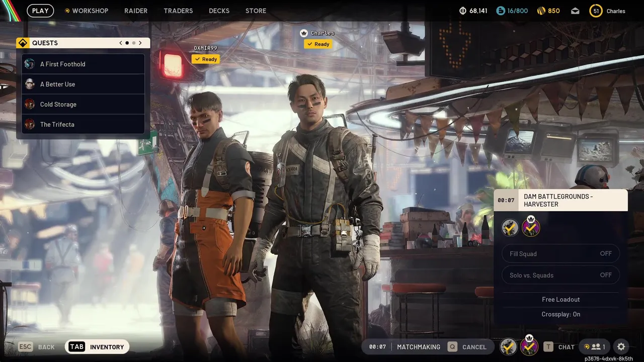Click the DAM BATTLEGROUNDS - HARVESTER map title
Screen dimensions: 644x362
(x=558, y=200)
